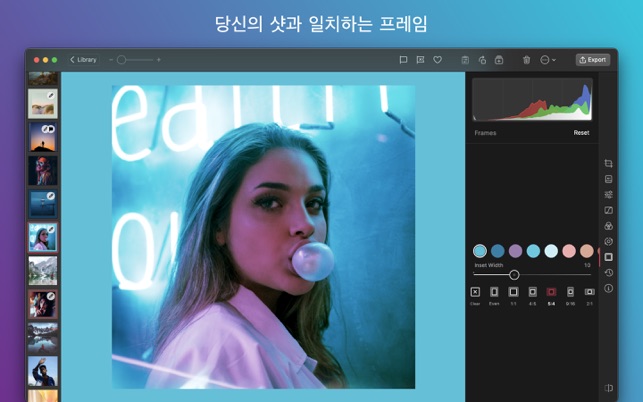Select the mountain lake reflection thumbnail
Image resolution: width=643 pixels, height=402 pixels.
pyautogui.click(x=43, y=338)
